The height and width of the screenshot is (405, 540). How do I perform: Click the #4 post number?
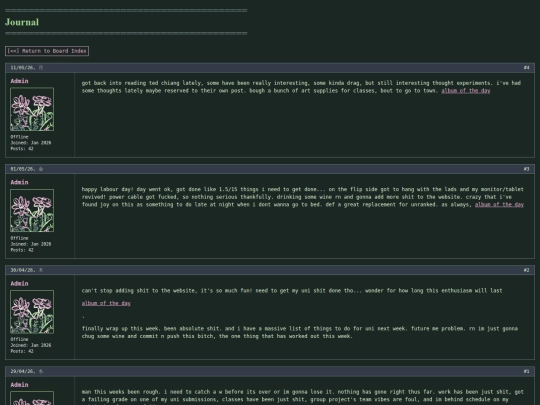pos(527,68)
